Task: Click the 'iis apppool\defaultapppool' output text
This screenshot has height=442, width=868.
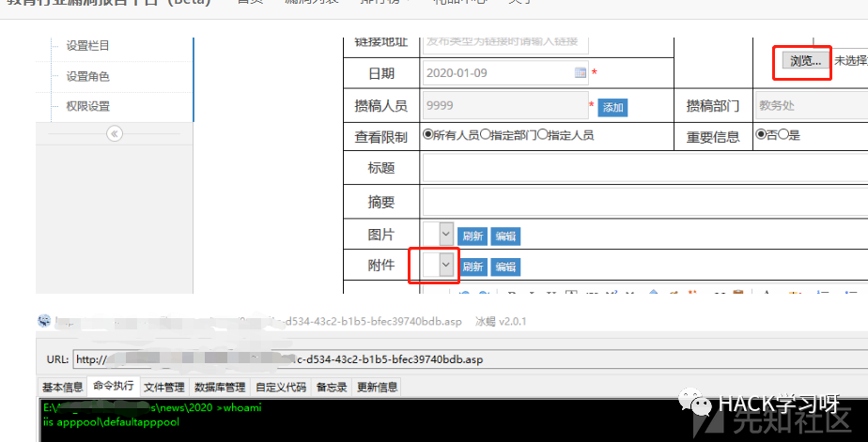Action: point(111,421)
